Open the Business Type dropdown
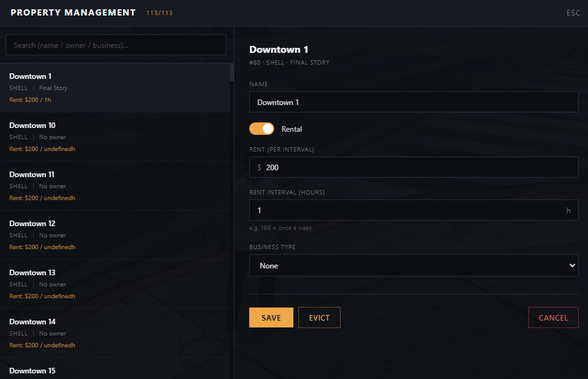 coord(413,265)
